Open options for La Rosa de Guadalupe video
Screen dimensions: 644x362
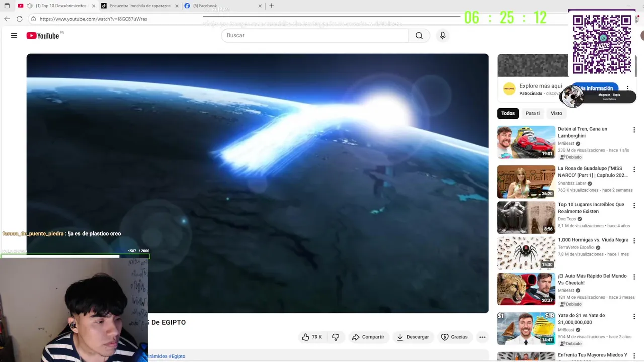click(x=634, y=169)
